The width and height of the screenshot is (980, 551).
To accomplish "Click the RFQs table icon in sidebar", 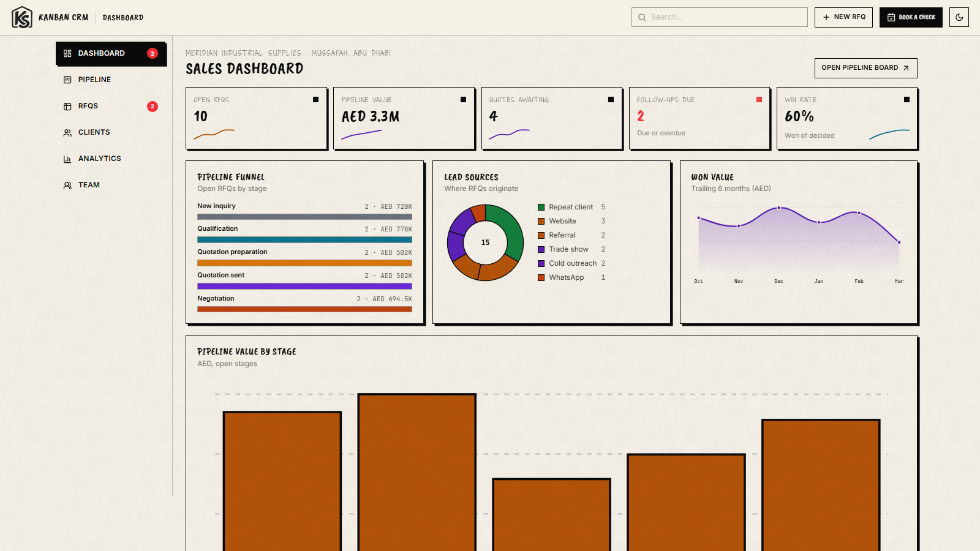I will pos(67,106).
